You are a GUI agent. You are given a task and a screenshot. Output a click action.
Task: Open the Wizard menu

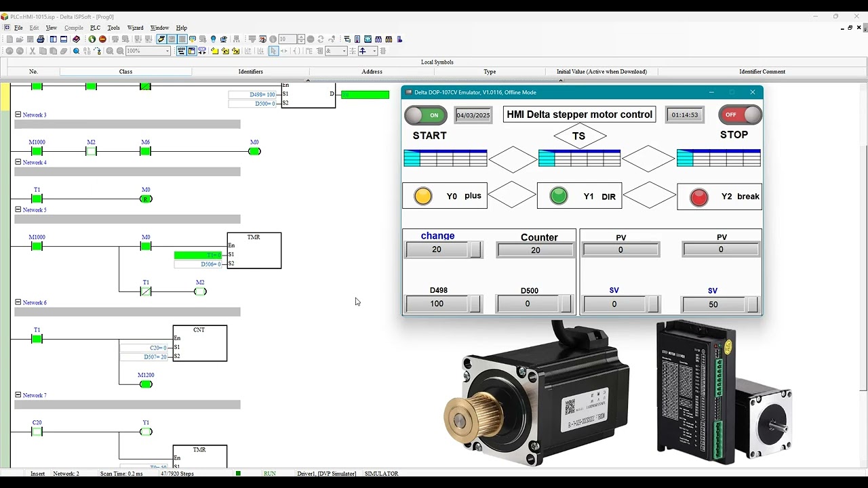click(x=135, y=28)
